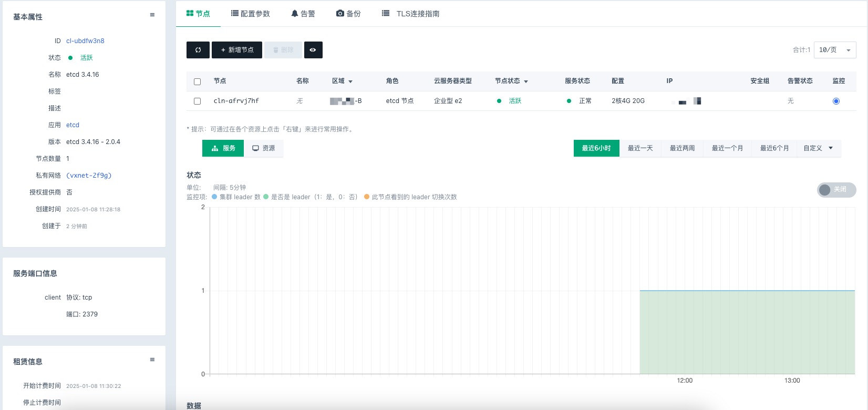The image size is (868, 410).
Task: Click the 新增节点 add node button
Action: click(237, 50)
